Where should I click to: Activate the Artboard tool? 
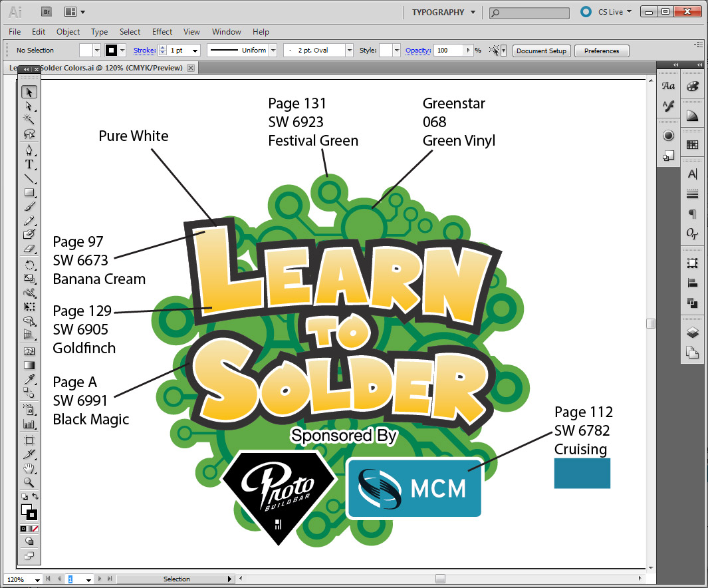(29, 440)
